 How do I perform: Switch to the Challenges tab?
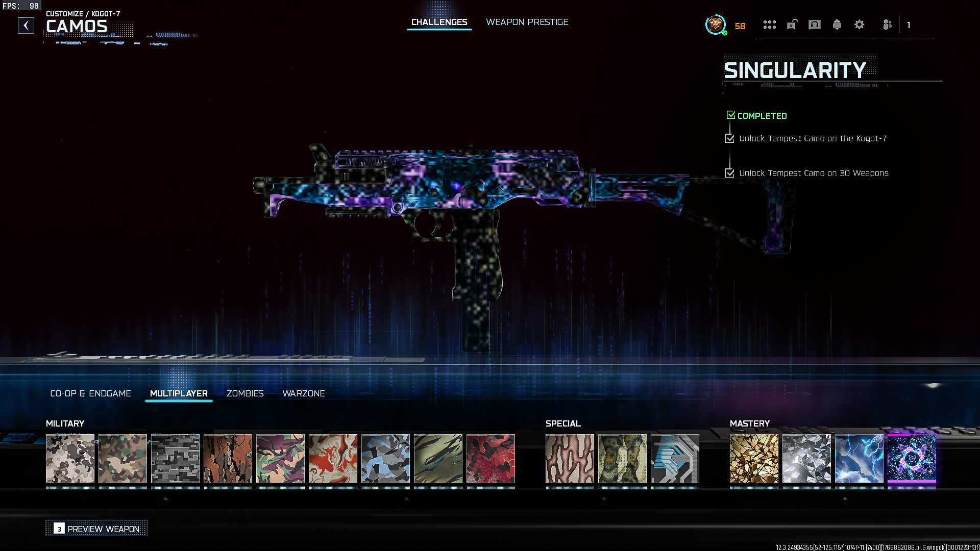point(439,22)
